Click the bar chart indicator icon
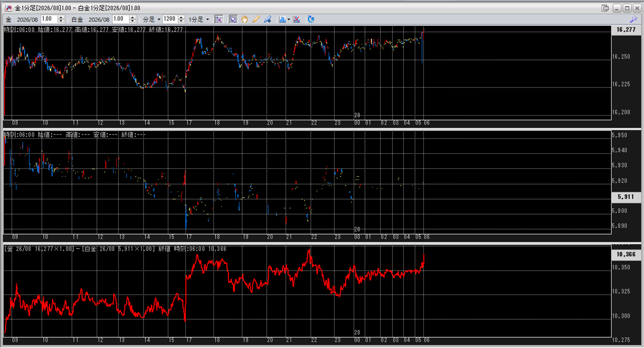 282,20
